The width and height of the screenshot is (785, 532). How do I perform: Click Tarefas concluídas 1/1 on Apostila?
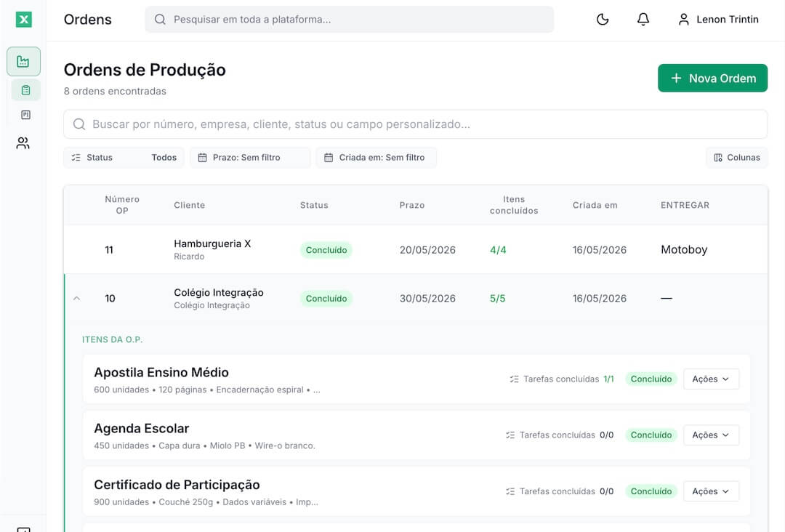click(562, 379)
